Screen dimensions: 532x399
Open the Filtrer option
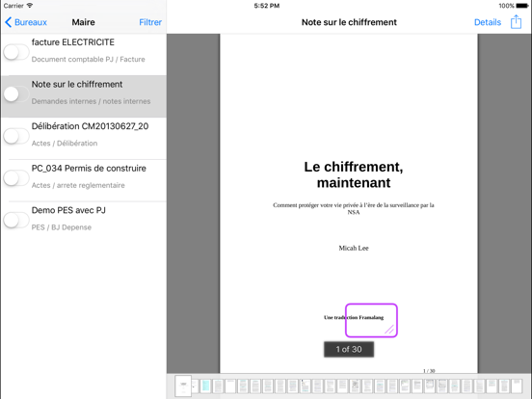pos(150,22)
